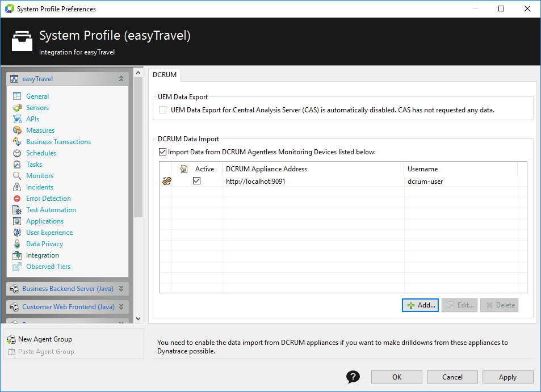Screen dimensions: 541x392
Task: Click the Delete button
Action: [x=499, y=305]
